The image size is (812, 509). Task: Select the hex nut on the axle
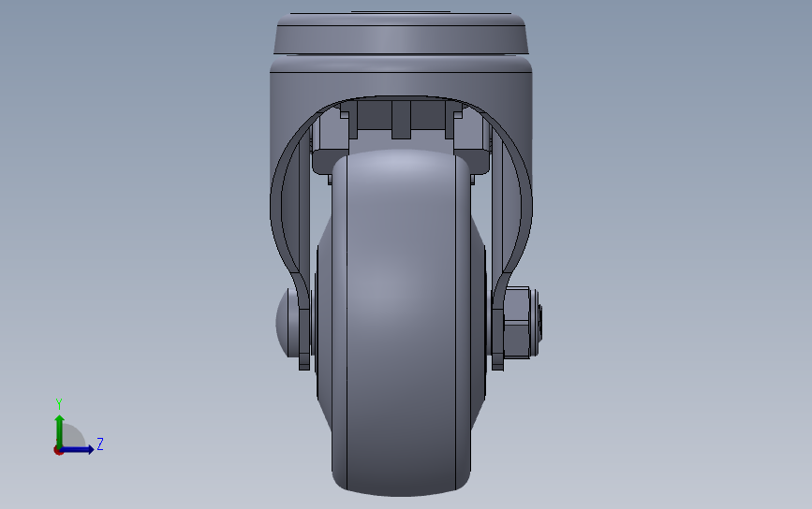[516, 322]
